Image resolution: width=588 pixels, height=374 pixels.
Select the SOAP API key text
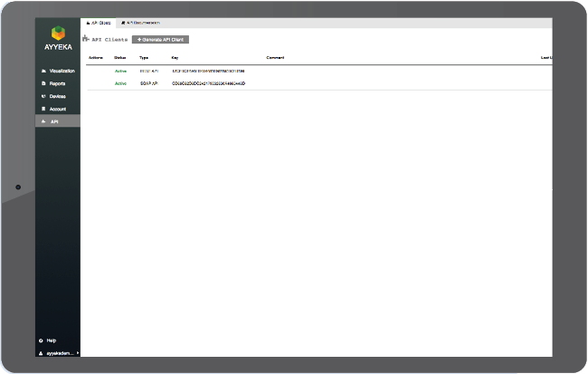pos(209,83)
